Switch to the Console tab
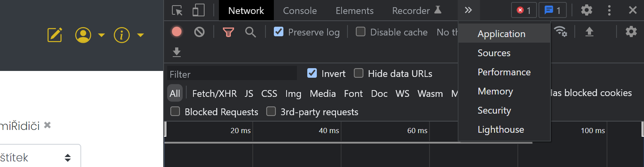 (x=300, y=11)
